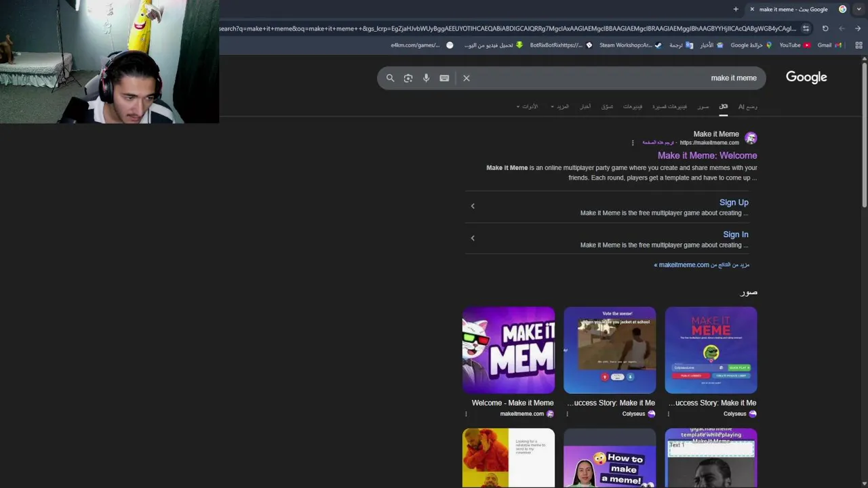Open Gmail bookmark
The image size is (868, 488).
pyautogui.click(x=829, y=45)
